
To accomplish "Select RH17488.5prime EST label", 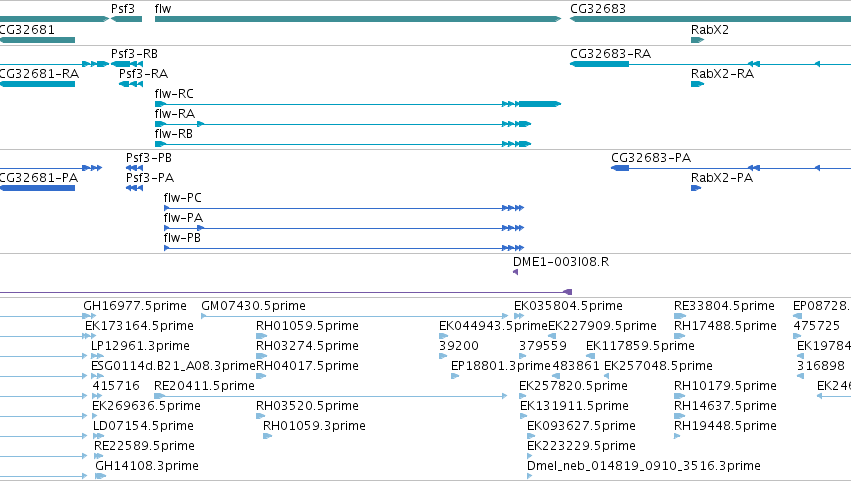I will (x=725, y=326).
